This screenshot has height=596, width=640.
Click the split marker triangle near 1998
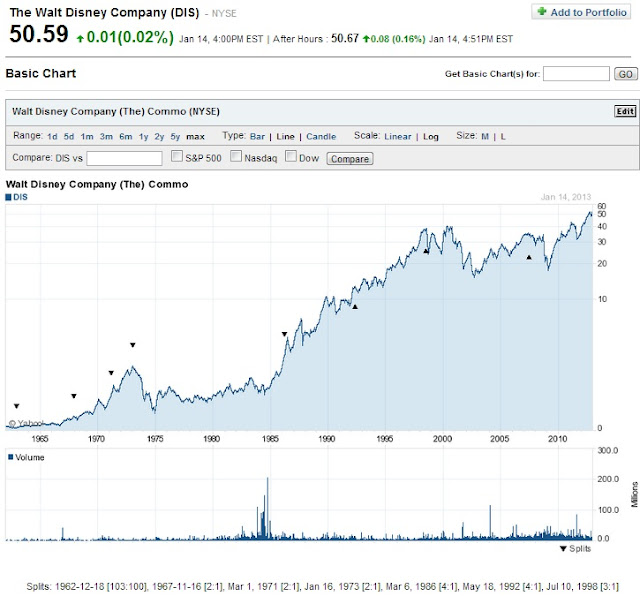426,251
